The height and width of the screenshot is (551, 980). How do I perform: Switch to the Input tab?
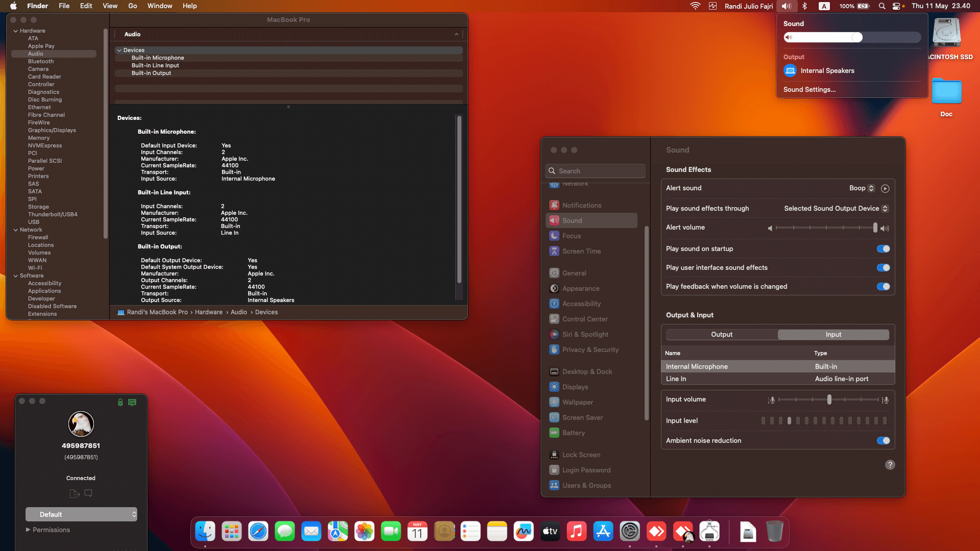(x=834, y=335)
